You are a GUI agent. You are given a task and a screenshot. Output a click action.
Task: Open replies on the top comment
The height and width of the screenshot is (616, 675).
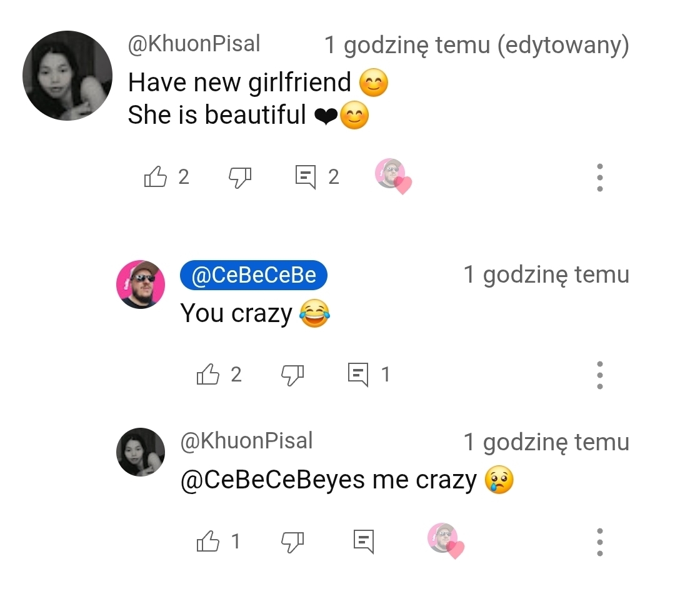pos(306,177)
